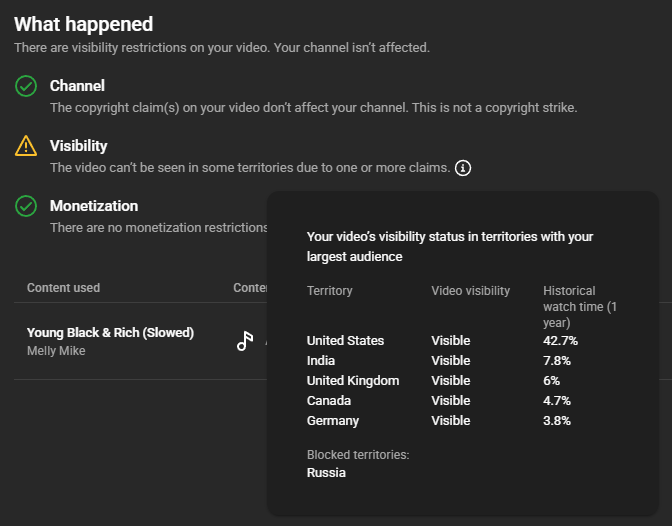Click the info icon after the claims text
The image size is (672, 526).
[463, 168]
